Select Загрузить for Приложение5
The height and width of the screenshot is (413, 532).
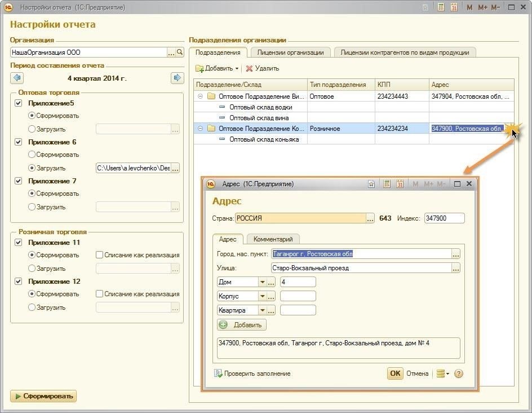tap(32, 129)
